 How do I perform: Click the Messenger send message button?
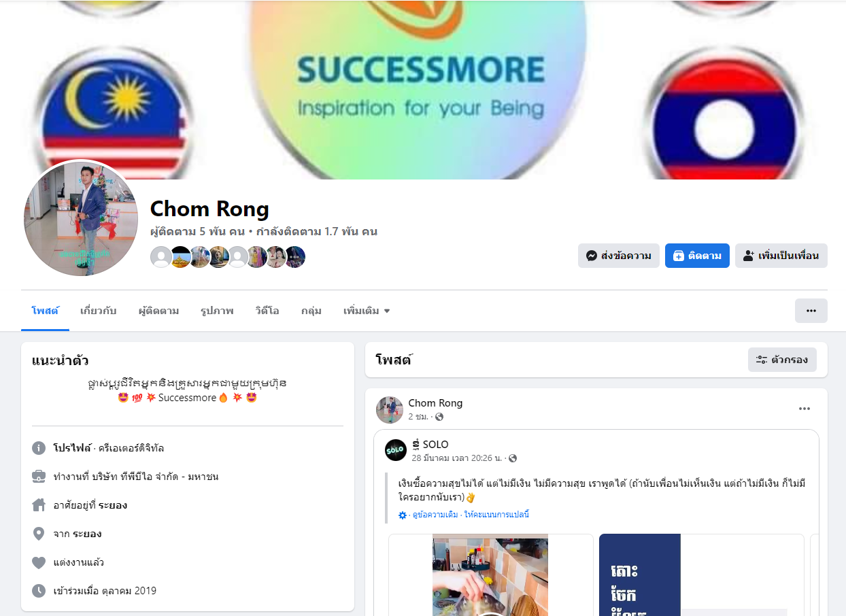click(x=619, y=256)
